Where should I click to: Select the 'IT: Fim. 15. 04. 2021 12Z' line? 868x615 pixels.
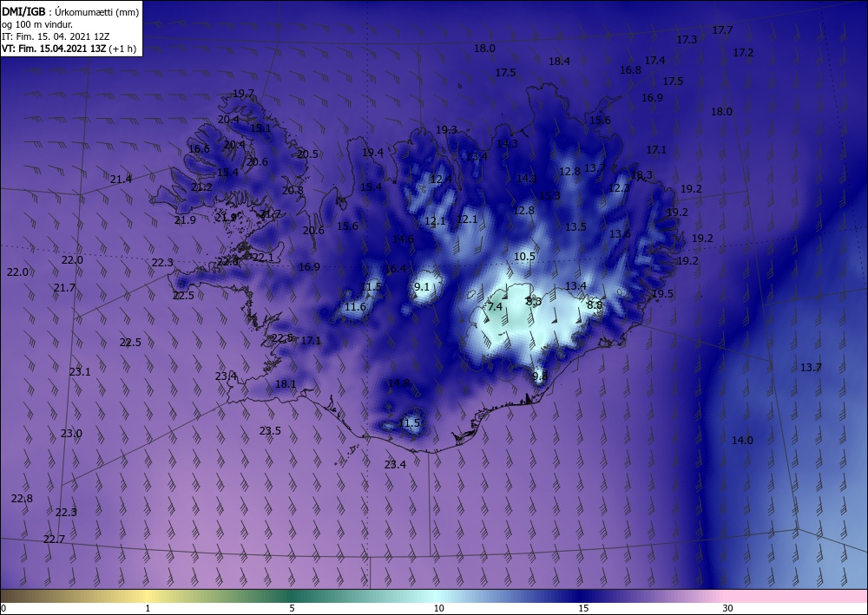(56, 36)
